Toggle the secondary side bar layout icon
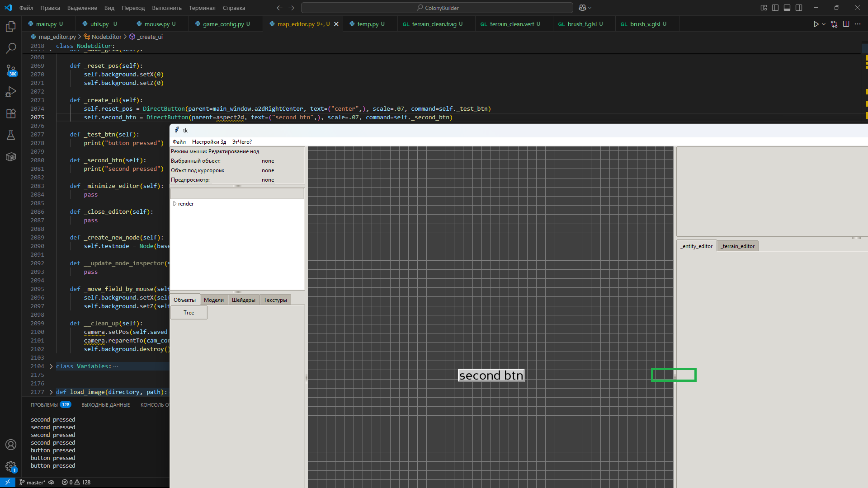The height and width of the screenshot is (488, 868). [799, 8]
